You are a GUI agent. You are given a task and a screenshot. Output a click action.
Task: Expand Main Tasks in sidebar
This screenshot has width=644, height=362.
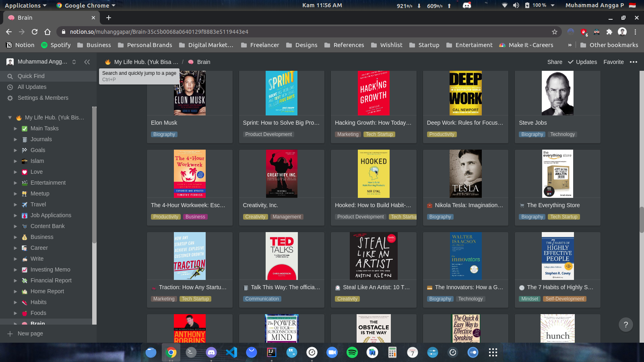(x=15, y=128)
